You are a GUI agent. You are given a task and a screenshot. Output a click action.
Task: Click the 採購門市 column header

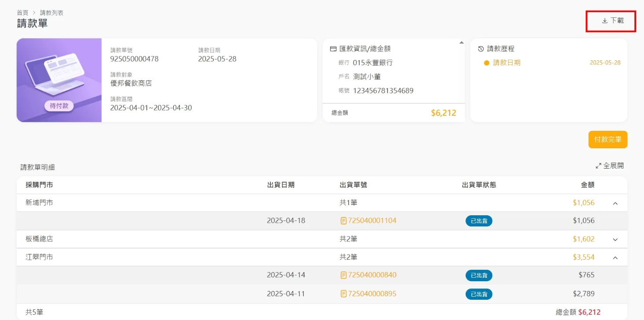[x=40, y=185]
